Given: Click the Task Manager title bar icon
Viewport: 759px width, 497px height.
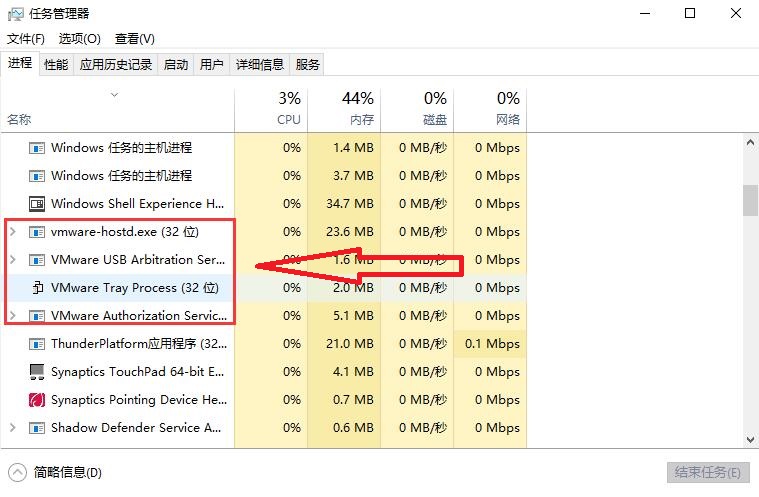Looking at the screenshot, I should pyautogui.click(x=15, y=14).
